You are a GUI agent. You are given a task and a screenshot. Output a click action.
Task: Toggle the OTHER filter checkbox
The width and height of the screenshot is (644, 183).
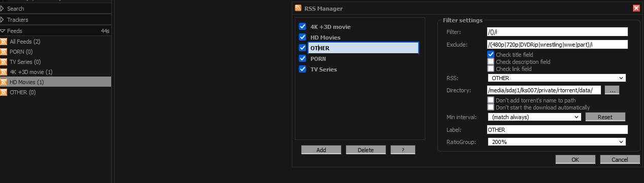coord(303,48)
